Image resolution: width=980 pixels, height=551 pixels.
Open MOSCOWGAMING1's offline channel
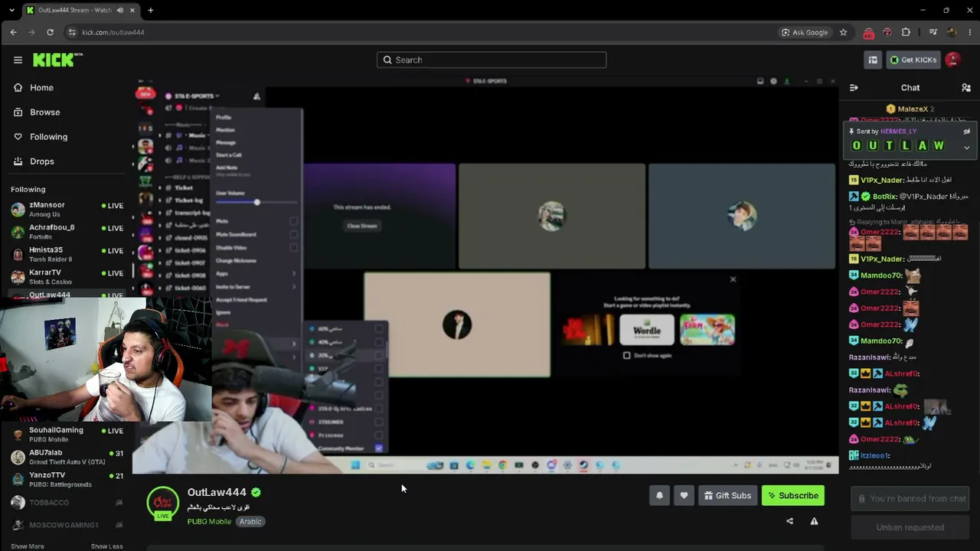pyautogui.click(x=67, y=525)
